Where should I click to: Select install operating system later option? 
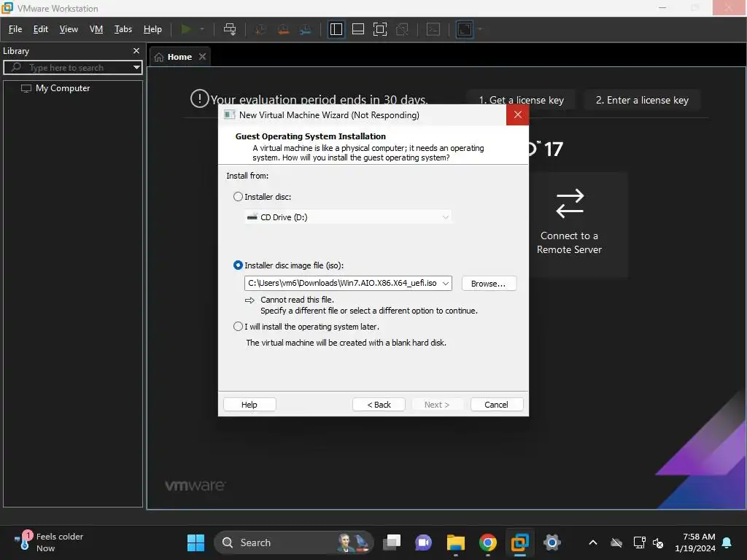coord(238,327)
